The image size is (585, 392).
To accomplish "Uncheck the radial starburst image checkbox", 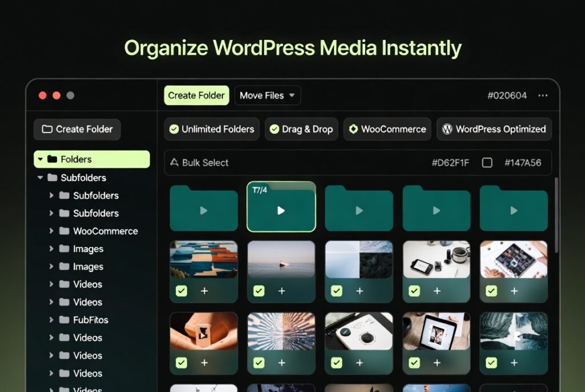I will [259, 362].
